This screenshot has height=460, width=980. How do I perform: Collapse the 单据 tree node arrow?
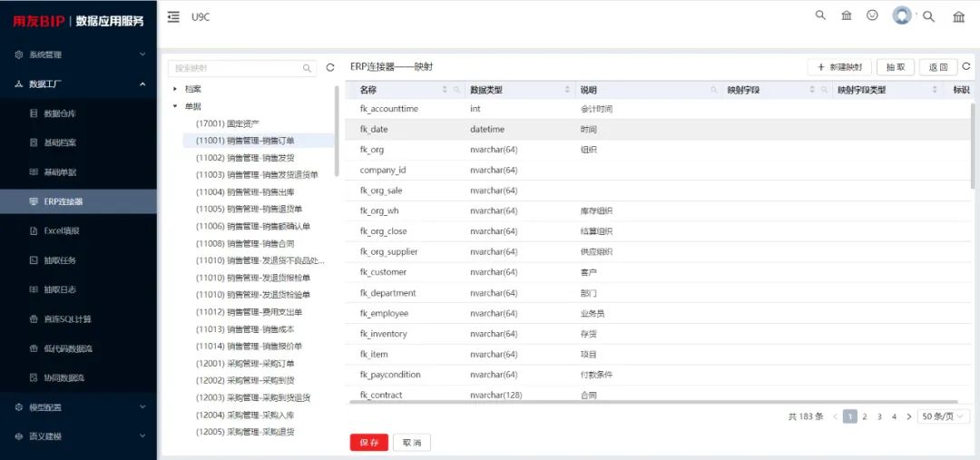176,106
